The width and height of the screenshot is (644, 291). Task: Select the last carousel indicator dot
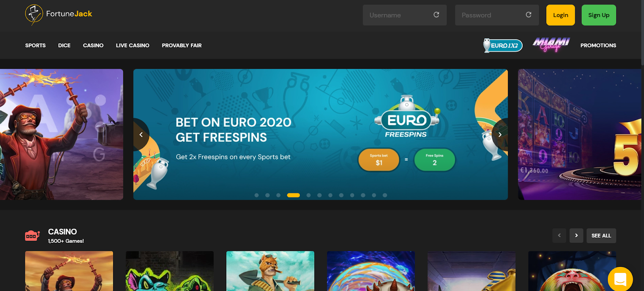385,195
